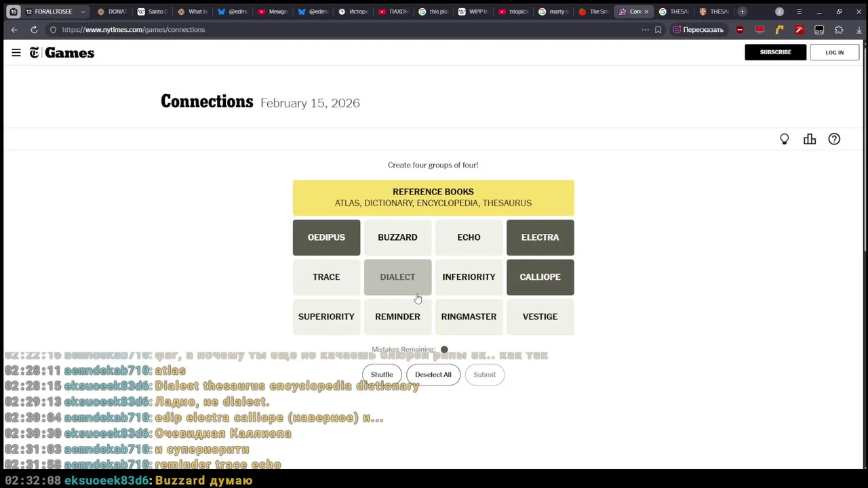This screenshot has width=868, height=488.
Task: Reload the page with refresh icon
Action: 34,30
